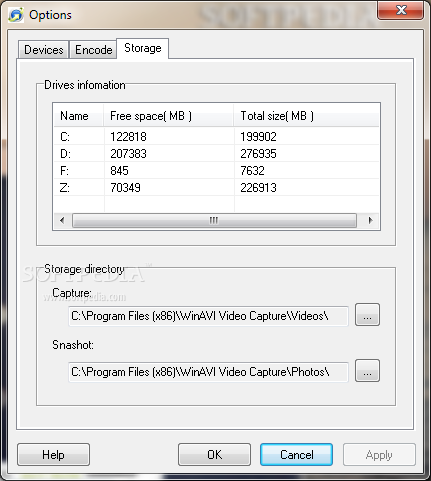Click the horizontal scrollbar thumb in drives list
431x481 pixels.
(x=214, y=220)
